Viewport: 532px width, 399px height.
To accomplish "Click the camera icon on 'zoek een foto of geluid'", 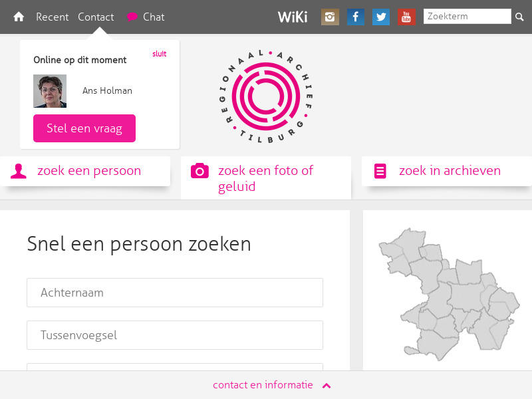I will 199,170.
